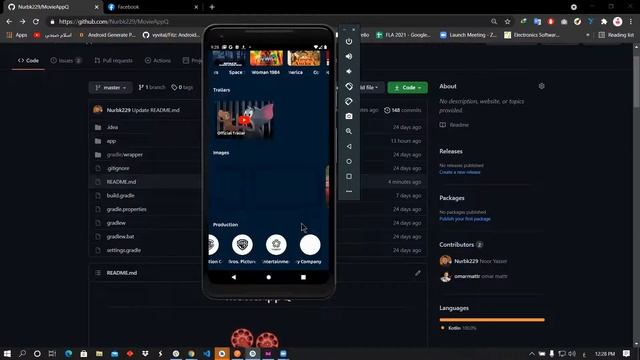This screenshot has width=640, height=360.
Task: Select the repository Issues tab
Action: (66, 60)
